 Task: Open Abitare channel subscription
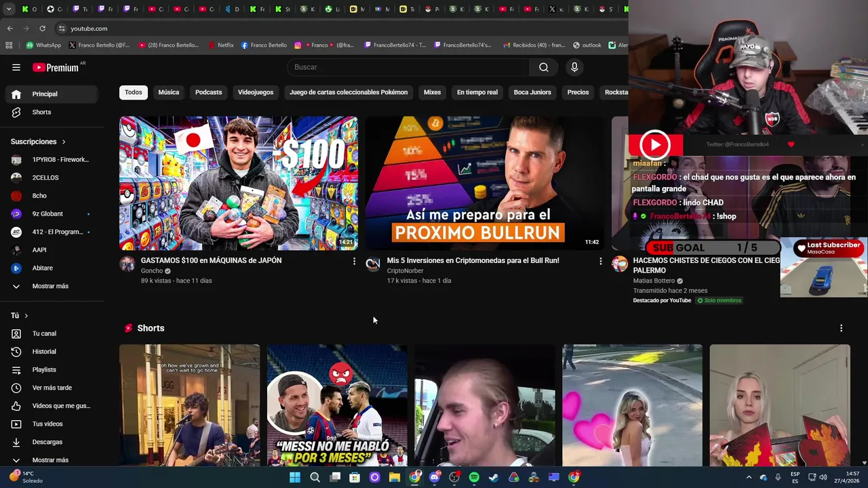click(x=52, y=268)
